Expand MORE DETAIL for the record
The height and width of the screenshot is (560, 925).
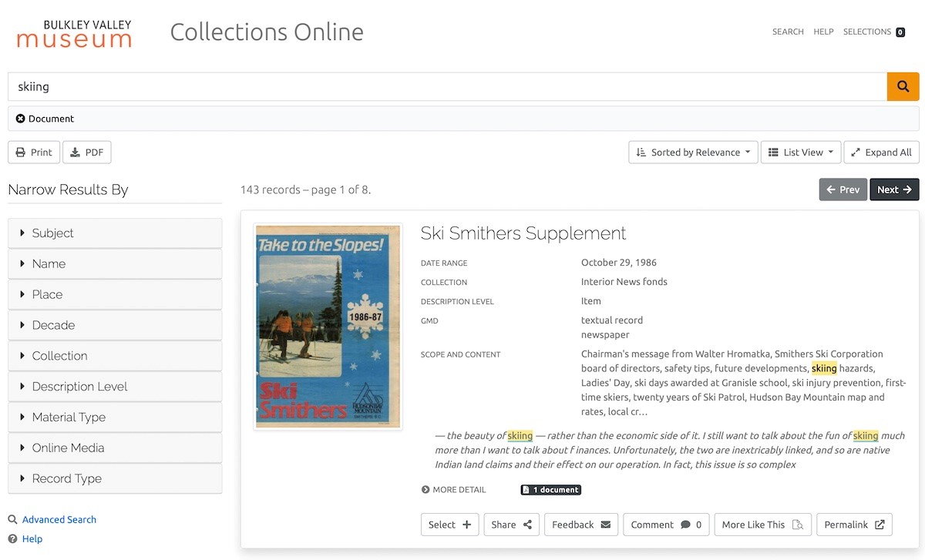453,490
